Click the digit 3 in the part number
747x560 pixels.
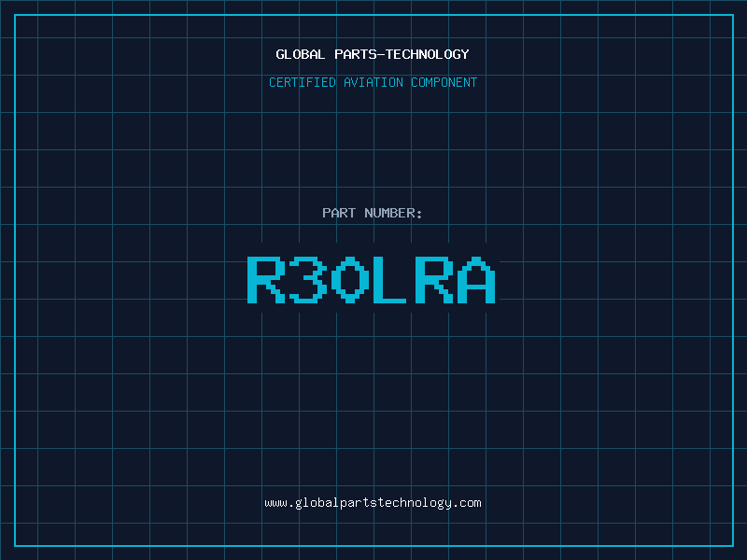[x=308, y=279]
